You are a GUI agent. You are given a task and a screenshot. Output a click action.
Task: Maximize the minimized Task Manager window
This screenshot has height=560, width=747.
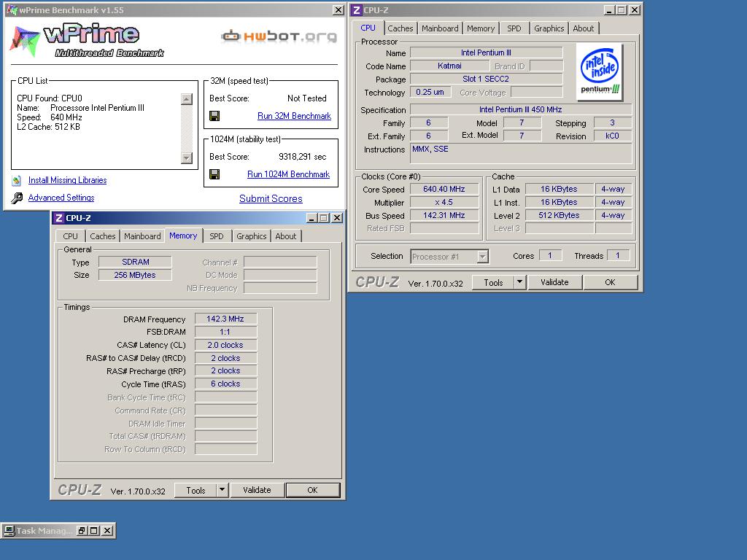point(94,531)
